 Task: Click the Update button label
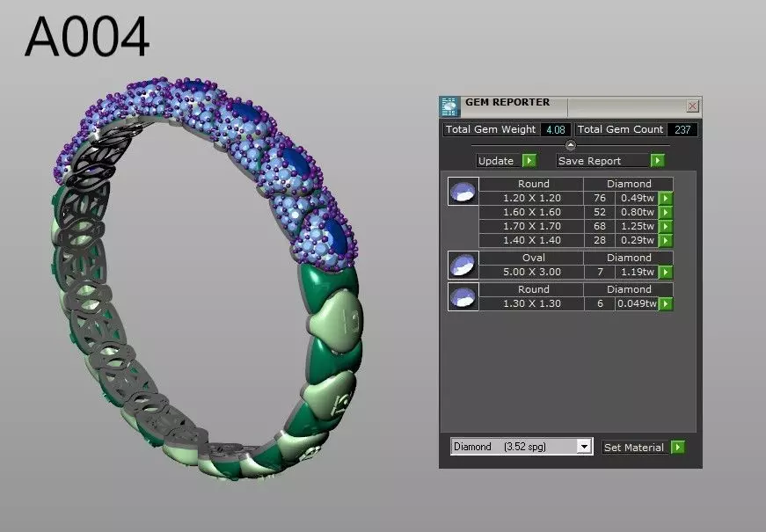click(496, 161)
